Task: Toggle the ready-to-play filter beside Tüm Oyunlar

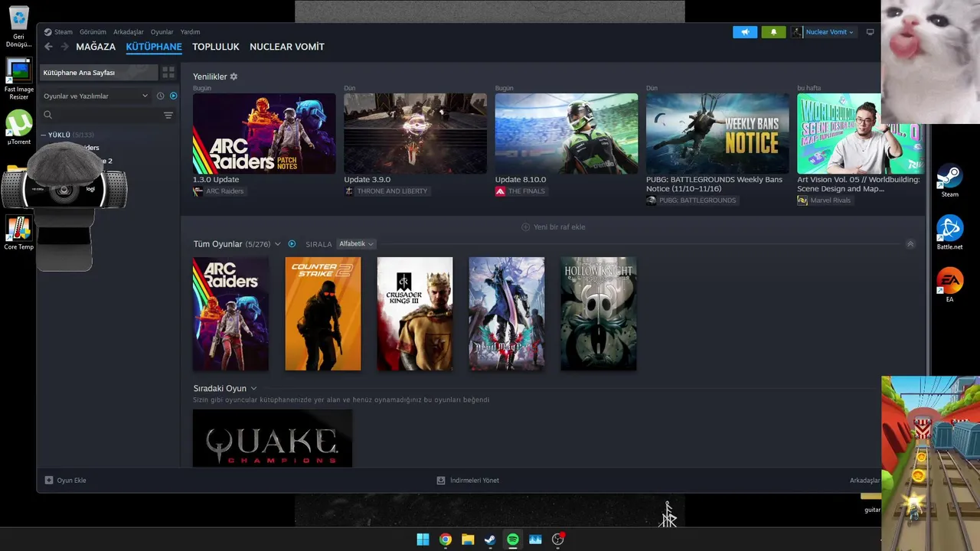Action: click(292, 244)
